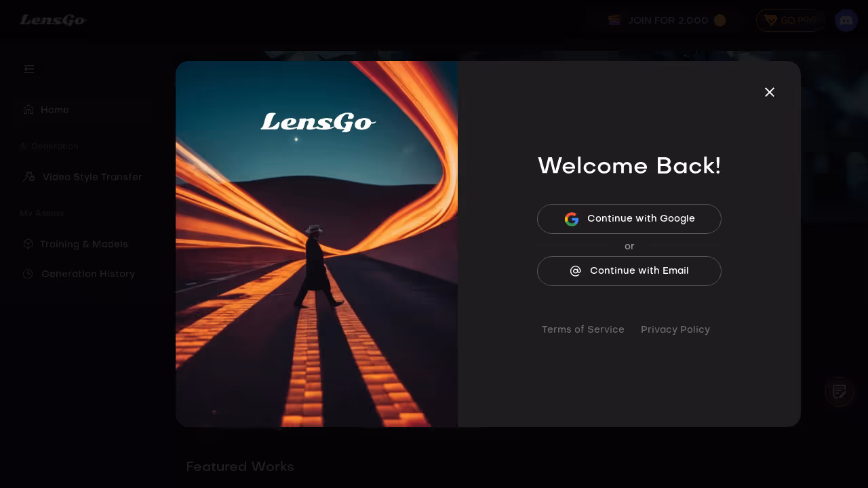Viewport: 868px width, 488px height.
Task: Click the Featured Works heading
Action: coord(240,466)
